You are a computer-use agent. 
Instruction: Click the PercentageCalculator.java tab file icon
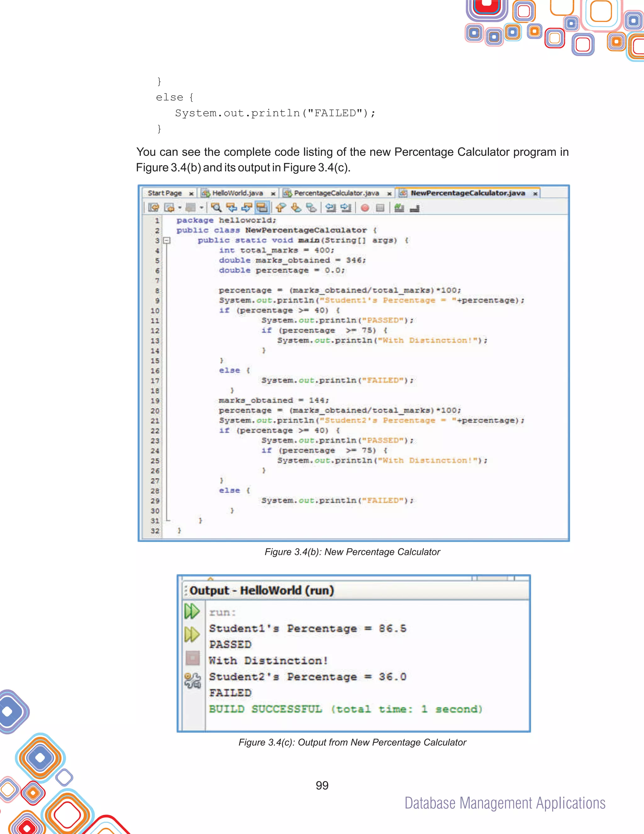point(288,193)
